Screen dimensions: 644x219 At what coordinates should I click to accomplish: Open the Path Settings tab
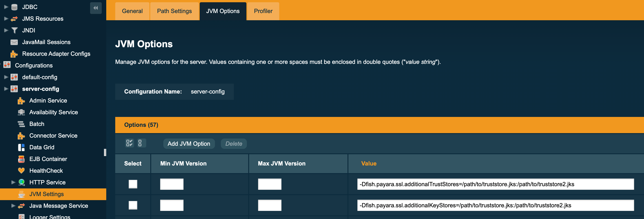(x=174, y=11)
